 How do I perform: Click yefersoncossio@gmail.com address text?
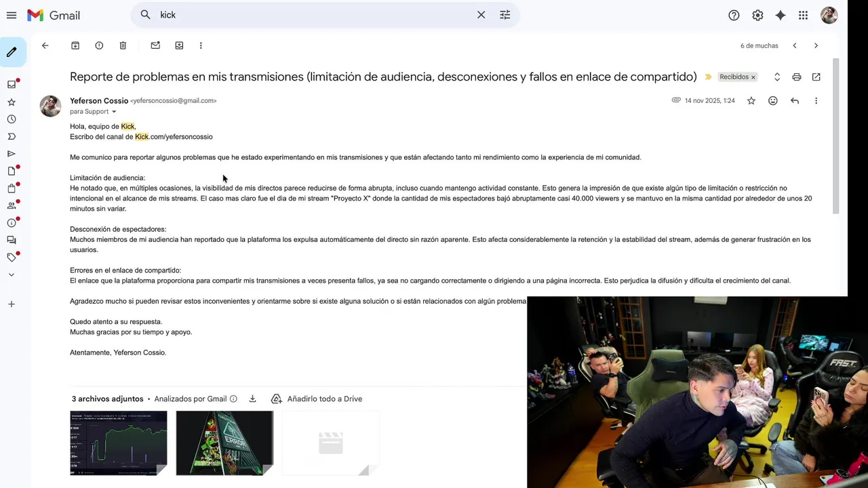(174, 101)
